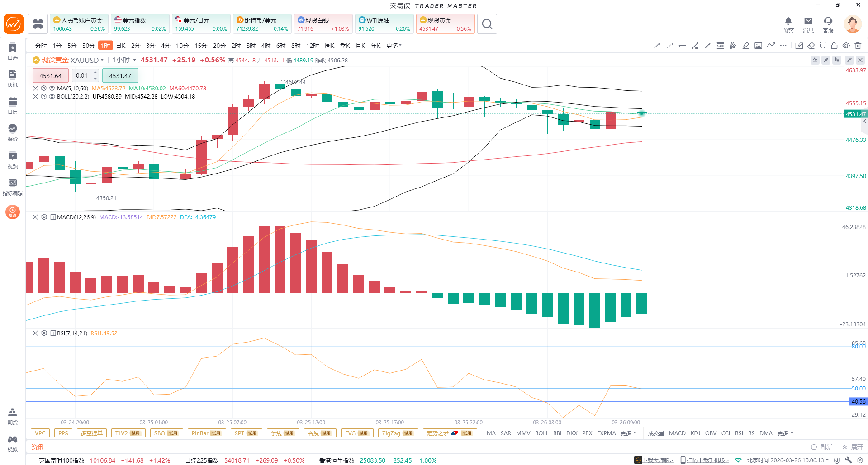Toggle the RSI panel expand box
Image resolution: width=868 pixels, height=465 pixels.
click(x=53, y=333)
